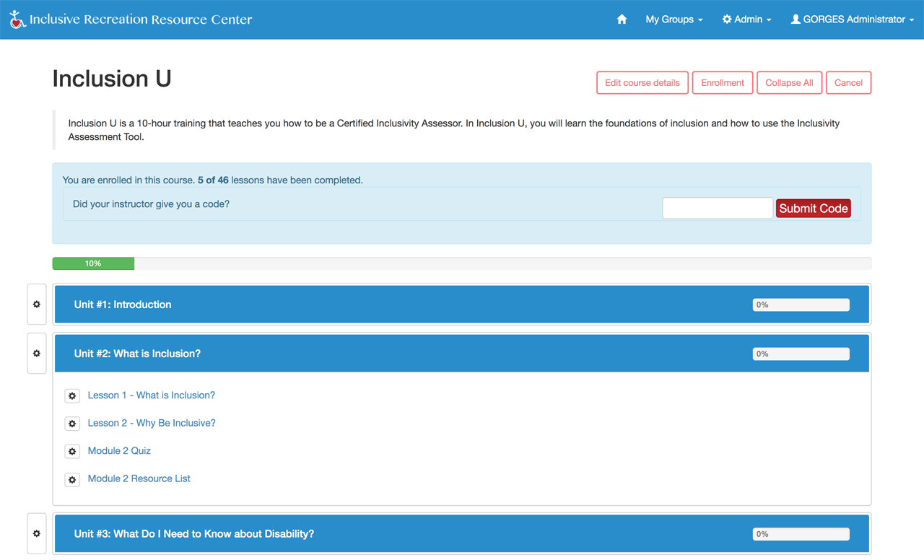Screen dimensions: 924x560
Task: Open the My Groups dropdown menu
Action: (674, 19)
